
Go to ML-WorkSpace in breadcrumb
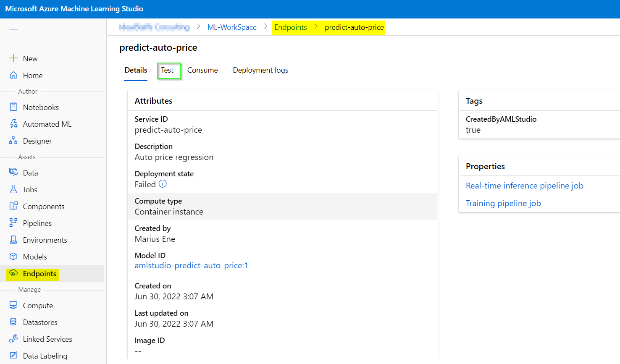tap(232, 27)
